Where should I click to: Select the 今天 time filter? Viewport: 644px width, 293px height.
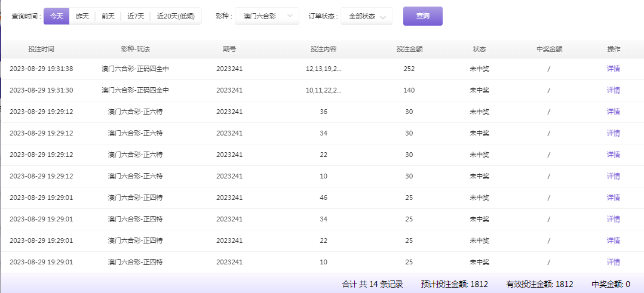tap(56, 16)
